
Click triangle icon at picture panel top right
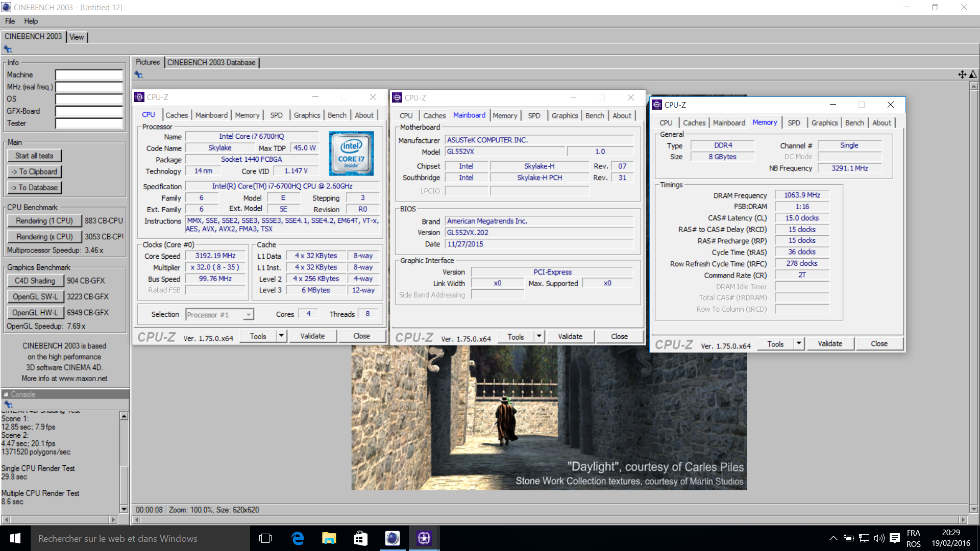[973, 74]
